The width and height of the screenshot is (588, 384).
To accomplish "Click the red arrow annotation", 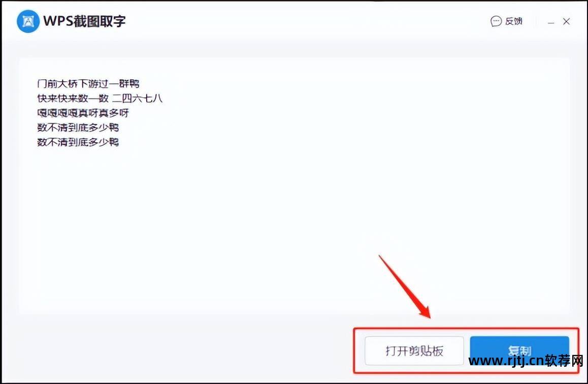I will click(x=405, y=287).
